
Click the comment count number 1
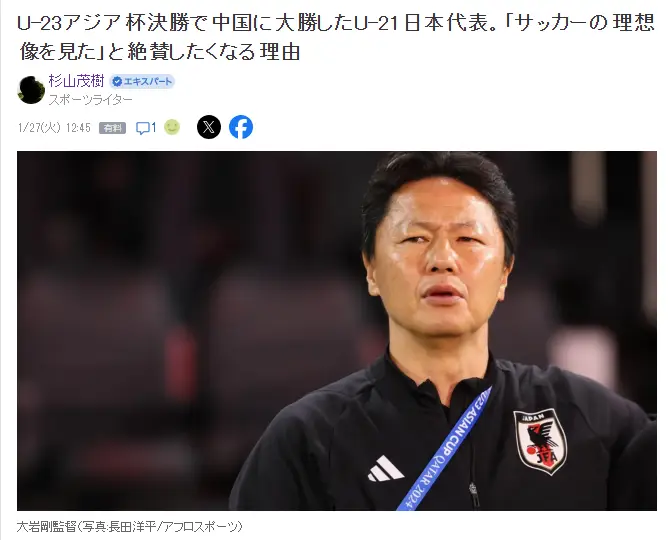pyautogui.click(x=154, y=128)
